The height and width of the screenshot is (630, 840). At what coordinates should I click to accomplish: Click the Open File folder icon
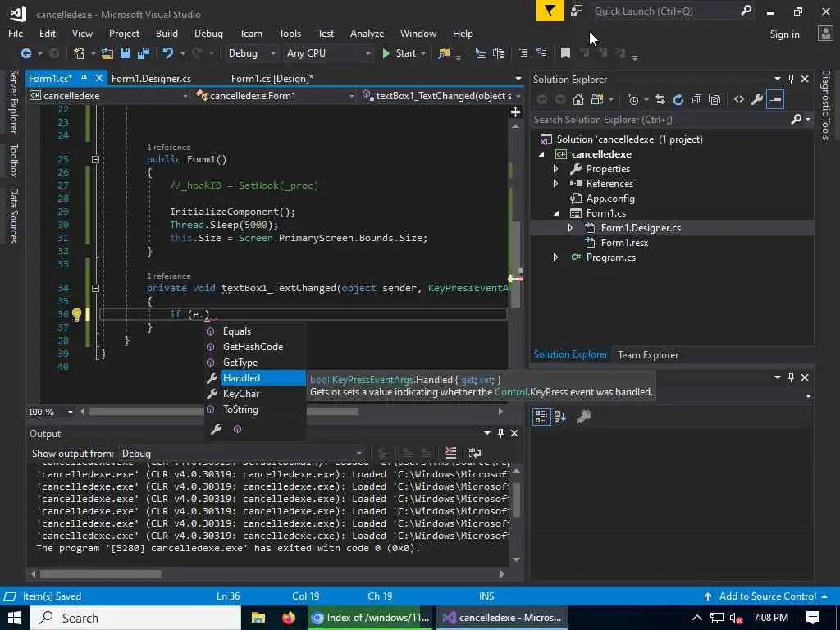[107, 53]
